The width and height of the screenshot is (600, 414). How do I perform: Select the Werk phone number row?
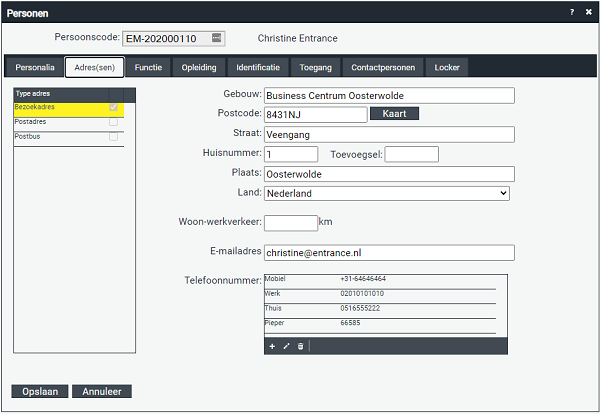380,296
